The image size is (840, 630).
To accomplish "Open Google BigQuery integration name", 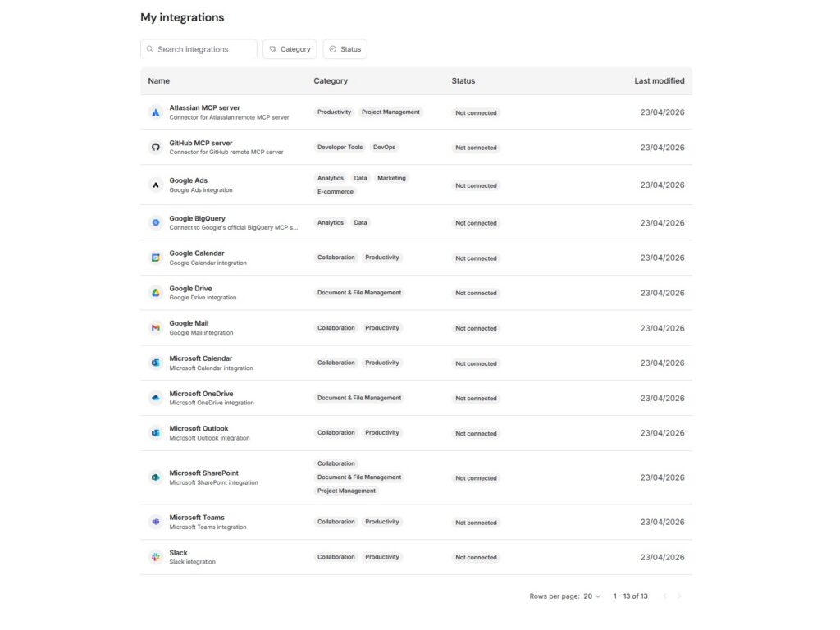I will pos(197,218).
